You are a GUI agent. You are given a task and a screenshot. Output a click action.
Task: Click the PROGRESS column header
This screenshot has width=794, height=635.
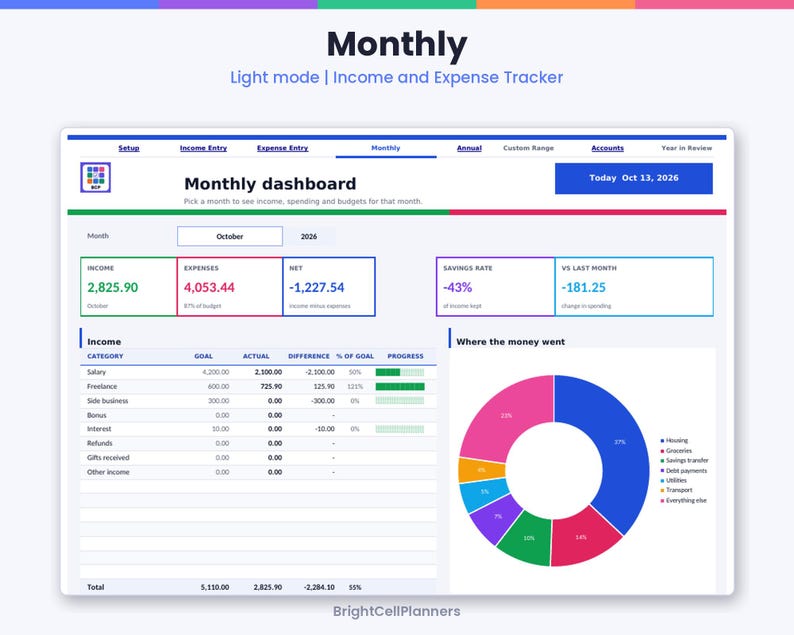(405, 356)
